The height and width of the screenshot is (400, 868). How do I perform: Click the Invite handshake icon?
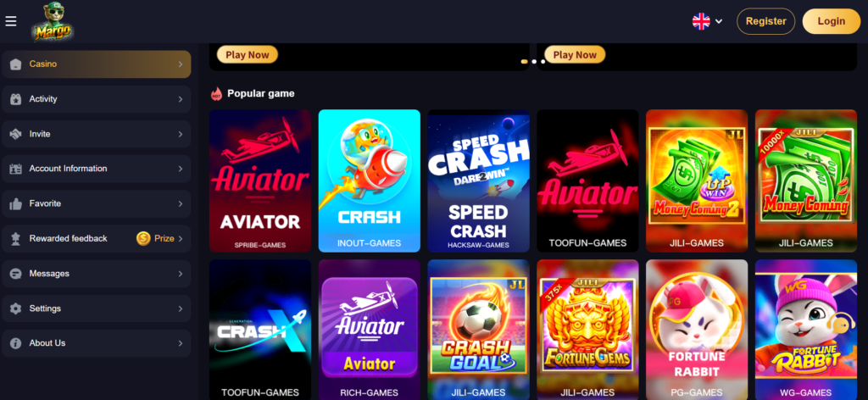click(x=15, y=134)
